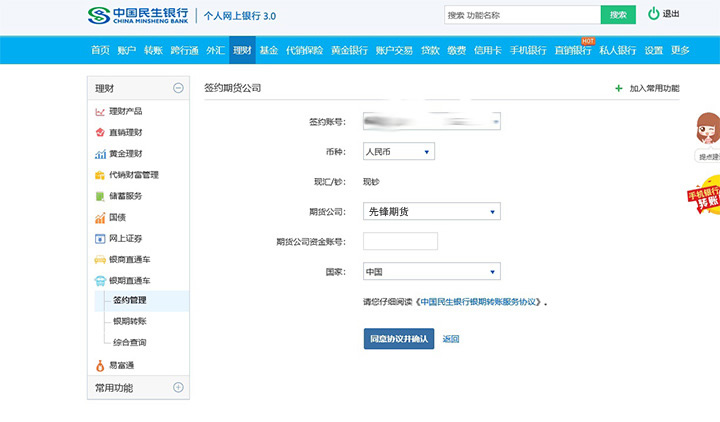Click the 代销财富管理 icon
Image resolution: width=720 pixels, height=422 pixels.
pyautogui.click(x=100, y=175)
